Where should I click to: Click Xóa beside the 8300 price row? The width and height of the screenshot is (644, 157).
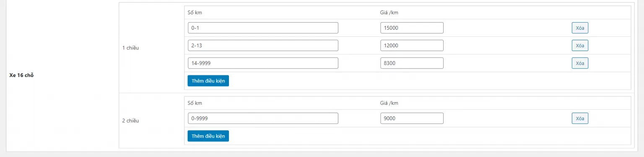[580, 63]
